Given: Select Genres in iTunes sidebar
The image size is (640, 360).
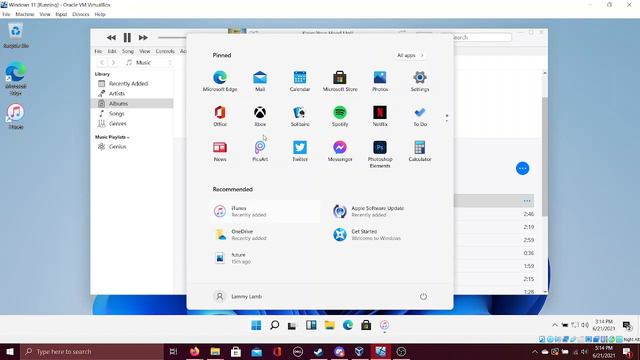Looking at the screenshot, I should (x=132, y=124).
